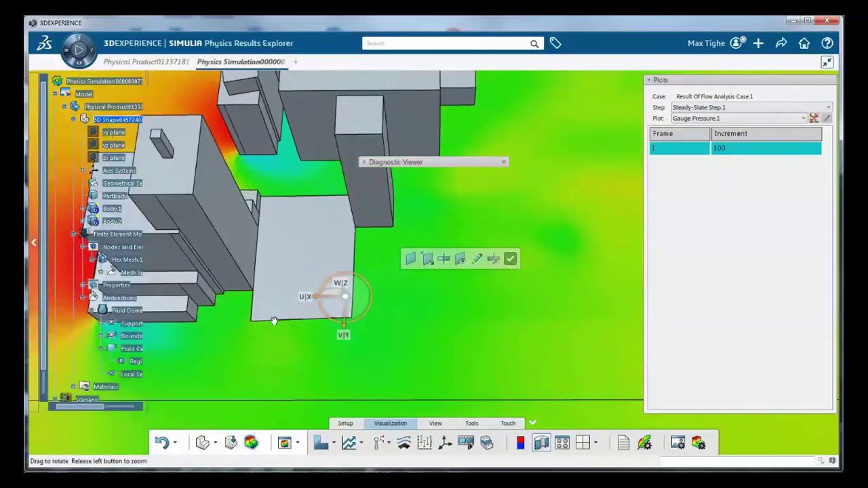Click the red-green axes icon next to Plot dropdown

[814, 118]
